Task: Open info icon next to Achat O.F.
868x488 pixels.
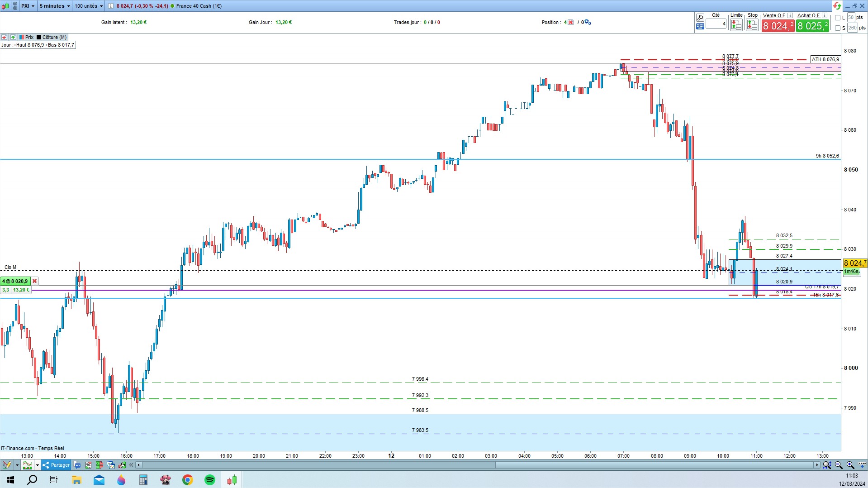Action: tap(825, 15)
